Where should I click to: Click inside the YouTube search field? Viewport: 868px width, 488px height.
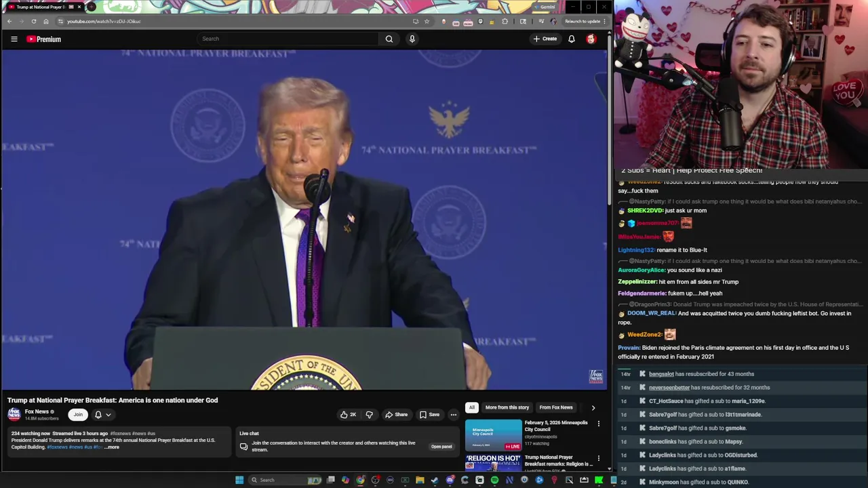point(288,39)
